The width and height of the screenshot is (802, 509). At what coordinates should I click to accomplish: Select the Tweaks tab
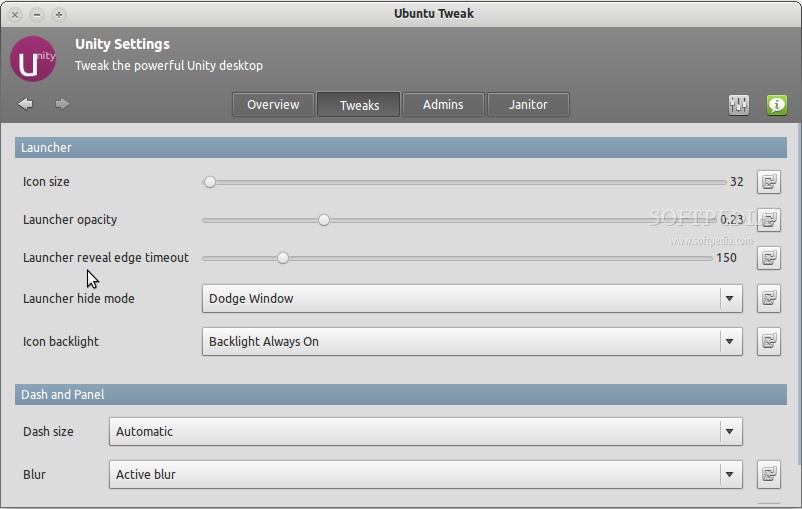359,105
